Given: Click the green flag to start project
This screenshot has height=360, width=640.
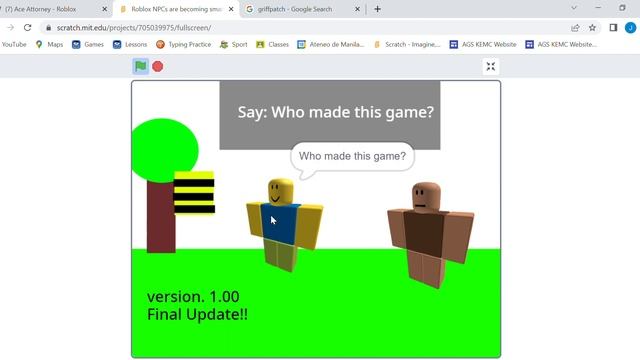Looking at the screenshot, I should tap(140, 66).
